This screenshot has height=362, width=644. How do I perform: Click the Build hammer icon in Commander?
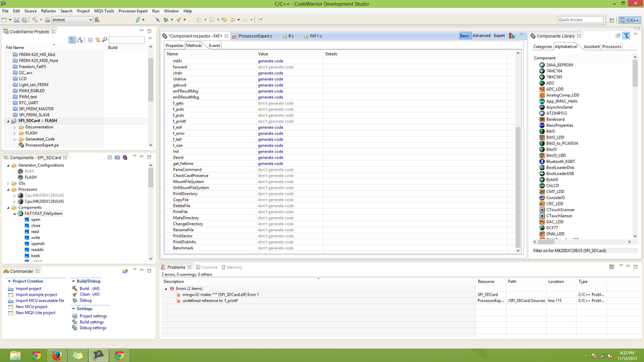pyautogui.click(x=75, y=289)
